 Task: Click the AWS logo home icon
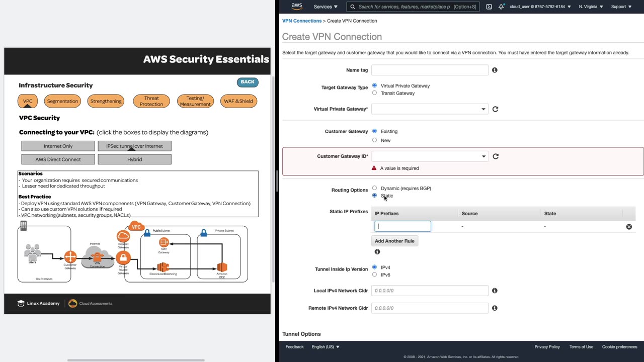coord(297,7)
